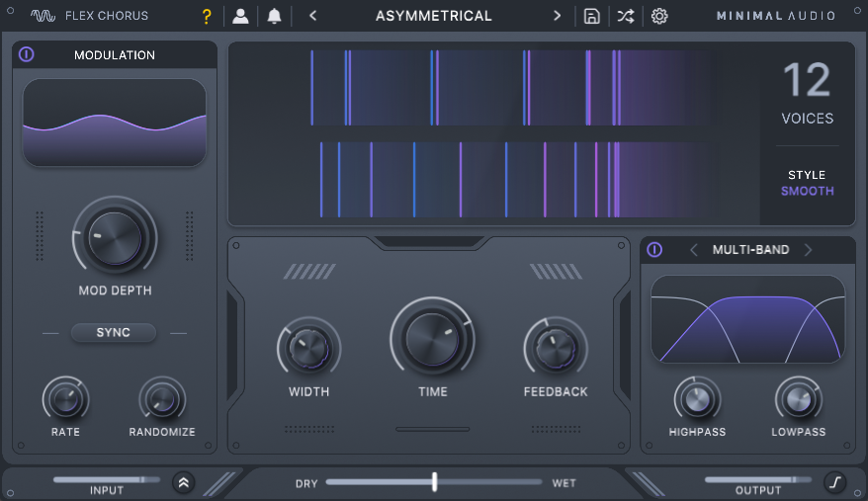This screenshot has height=501, width=868.
Task: Save preset with the floppy disk icon
Action: click(591, 16)
